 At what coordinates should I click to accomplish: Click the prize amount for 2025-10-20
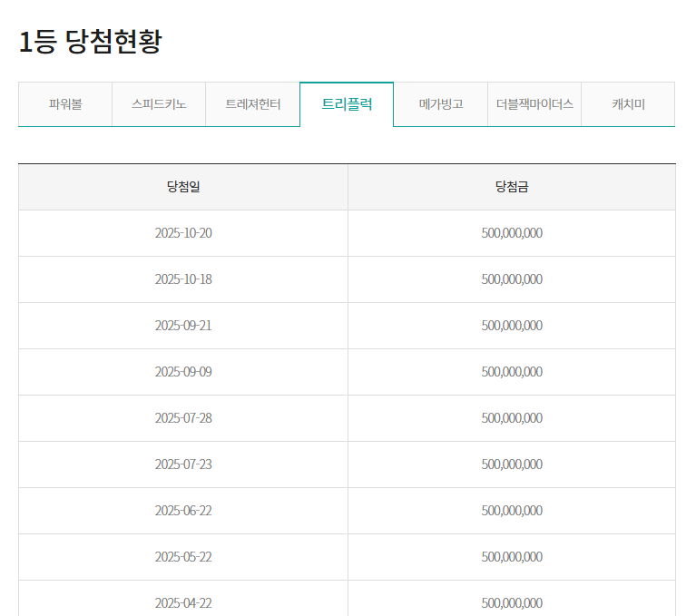click(x=512, y=233)
